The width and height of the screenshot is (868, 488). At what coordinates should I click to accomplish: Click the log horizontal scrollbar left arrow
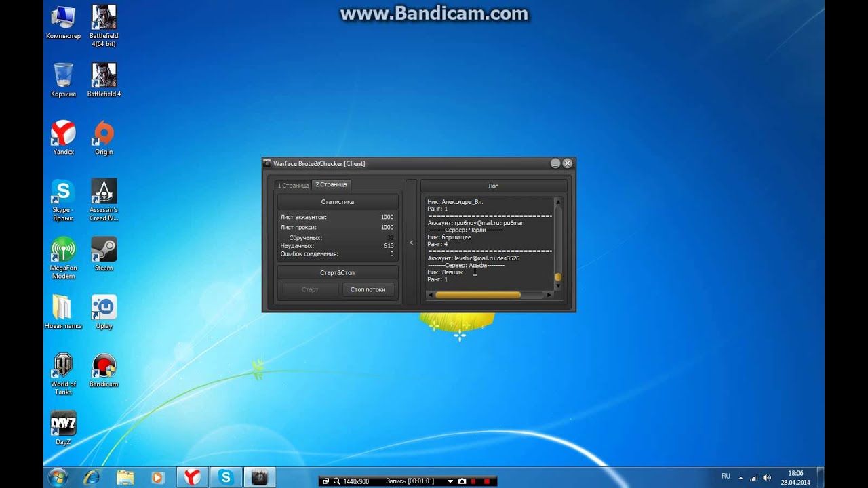[431, 295]
